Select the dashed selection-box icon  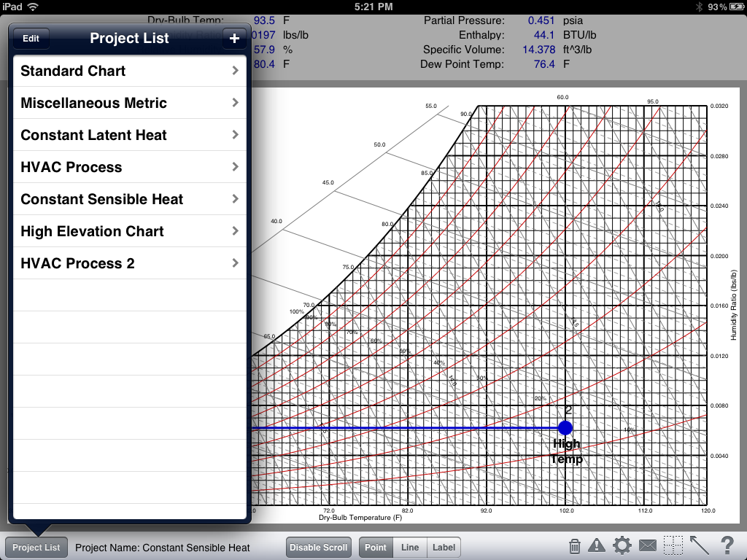pos(673,545)
